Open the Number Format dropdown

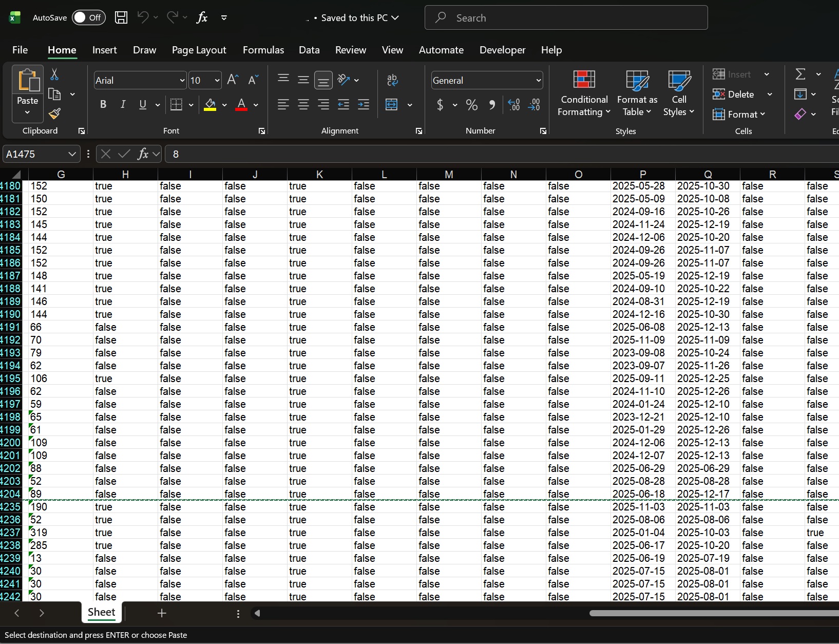coord(486,80)
